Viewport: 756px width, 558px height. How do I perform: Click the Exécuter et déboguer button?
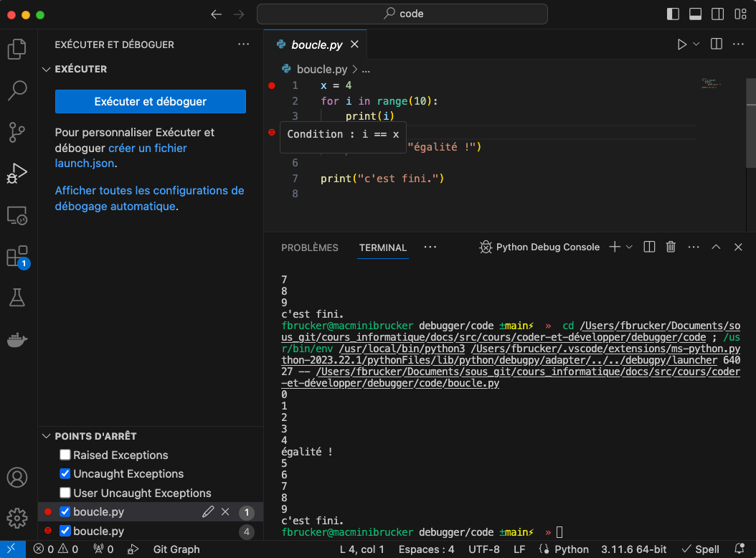pyautogui.click(x=150, y=101)
